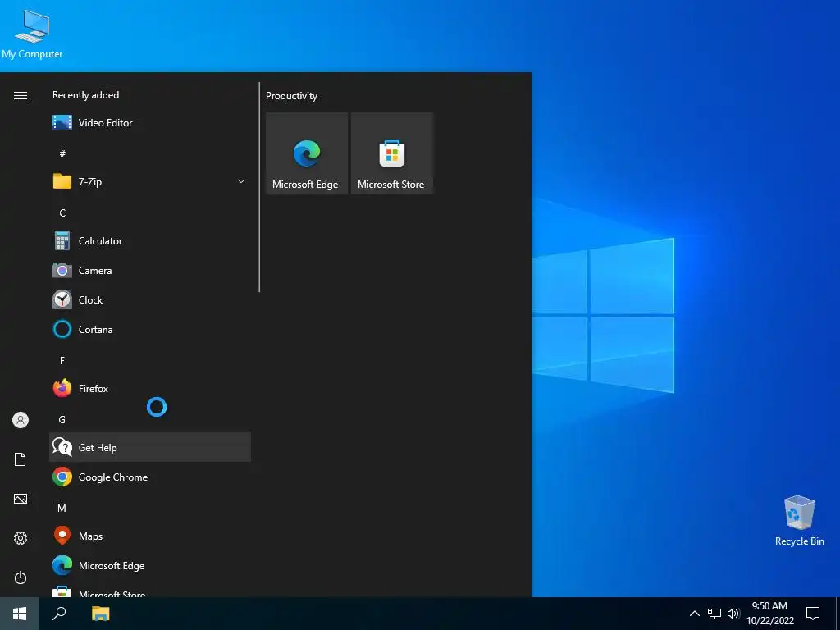
Task: Select the My Computer desktop icon
Action: 32,33
